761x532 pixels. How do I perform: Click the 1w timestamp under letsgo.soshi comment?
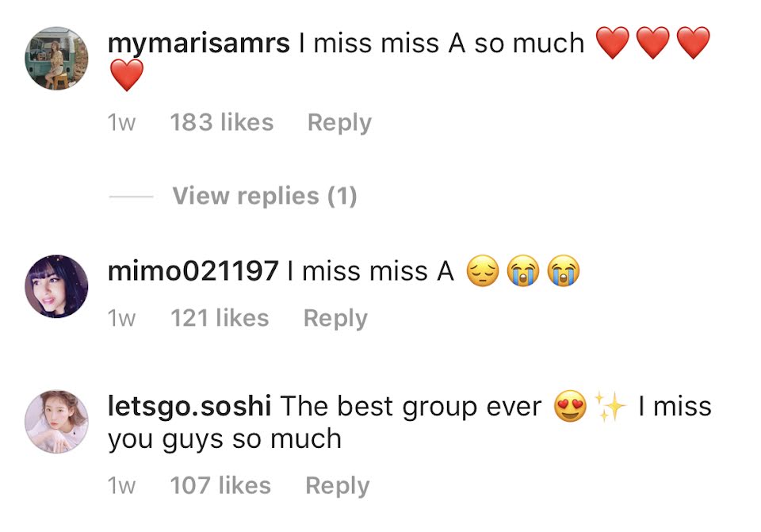121,486
